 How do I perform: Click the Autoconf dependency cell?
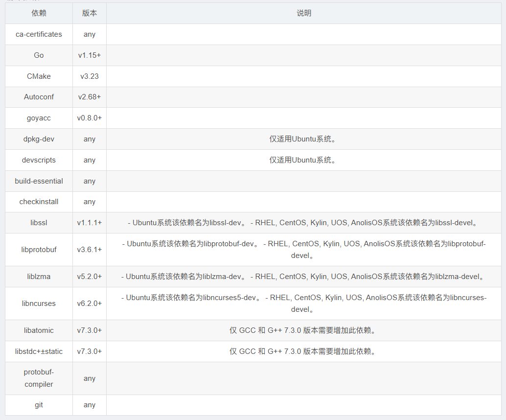(39, 97)
